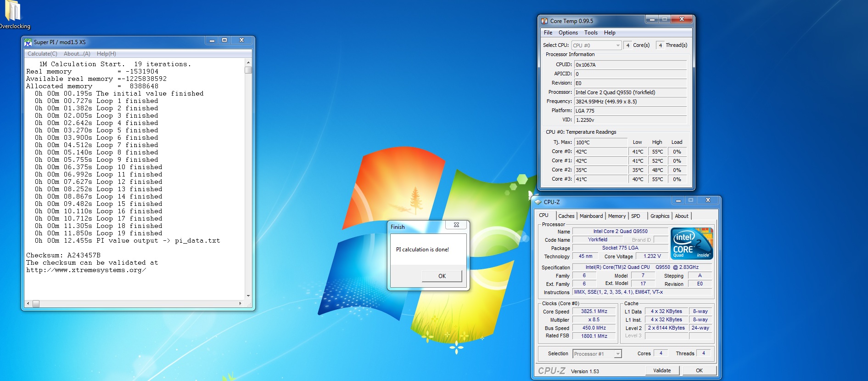This screenshot has height=381, width=868.
Task: Open Help(H) menu in Super PI
Action: (106, 54)
